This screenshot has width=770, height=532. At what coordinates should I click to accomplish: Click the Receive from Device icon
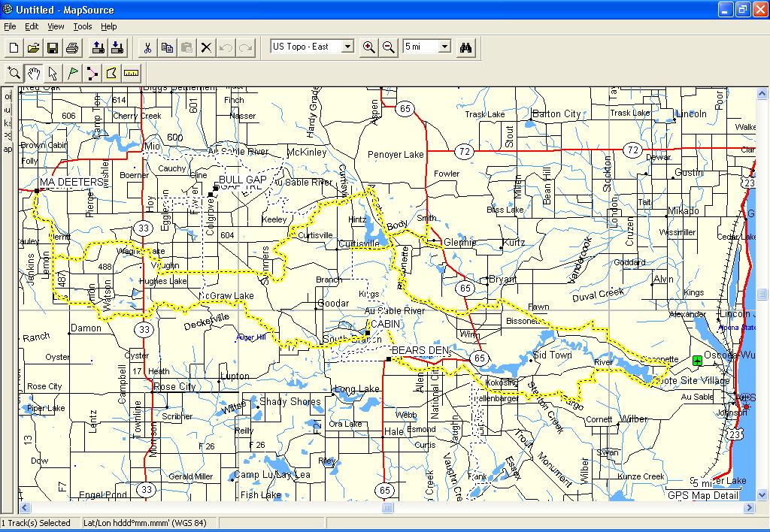coord(117,47)
